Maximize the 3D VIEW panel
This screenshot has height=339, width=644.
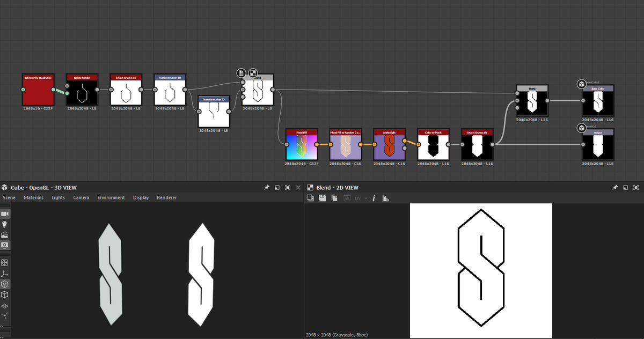point(288,188)
